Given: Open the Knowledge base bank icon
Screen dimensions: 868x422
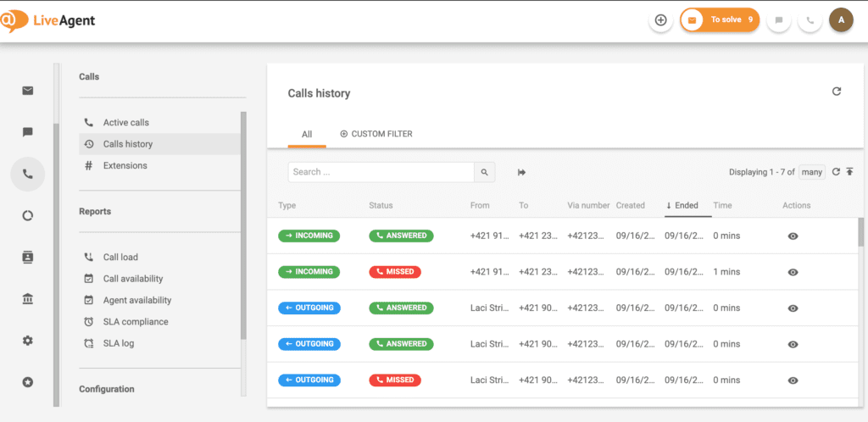Looking at the screenshot, I should point(28,298).
